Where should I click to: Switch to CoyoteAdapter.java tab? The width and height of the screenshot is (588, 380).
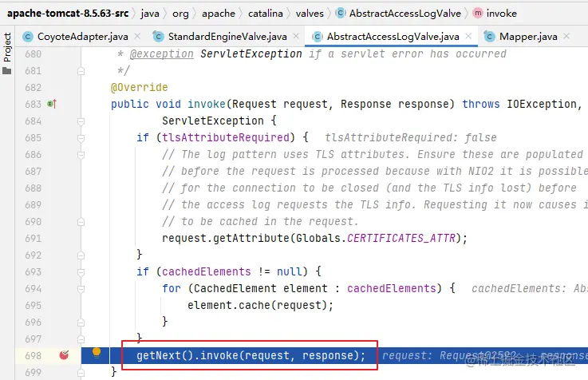click(x=82, y=37)
